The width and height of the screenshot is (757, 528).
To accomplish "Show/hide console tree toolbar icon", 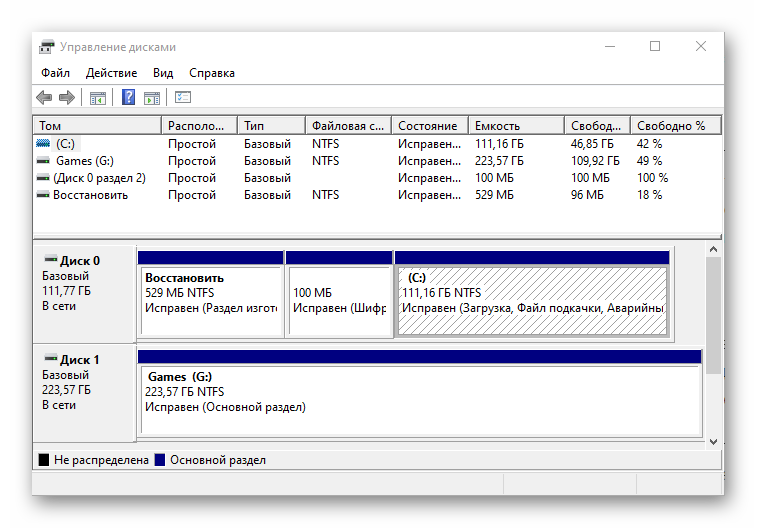I will tap(98, 97).
